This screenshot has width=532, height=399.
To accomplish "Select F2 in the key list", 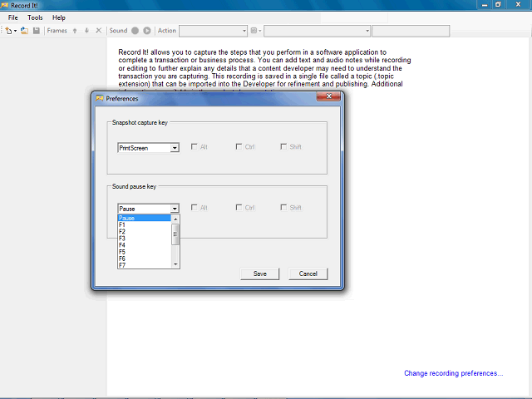I will (x=145, y=231).
